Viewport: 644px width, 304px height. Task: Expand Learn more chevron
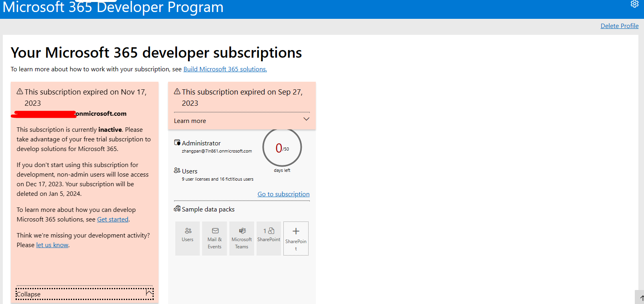pos(306,119)
